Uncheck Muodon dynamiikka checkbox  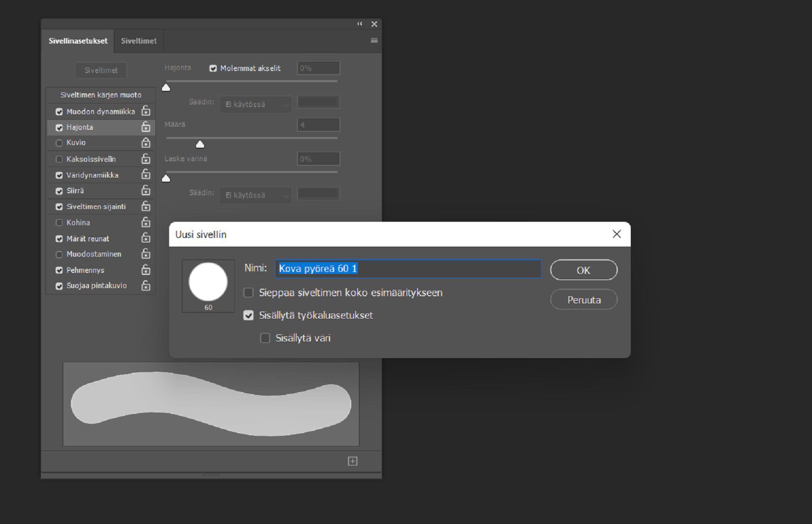point(59,112)
